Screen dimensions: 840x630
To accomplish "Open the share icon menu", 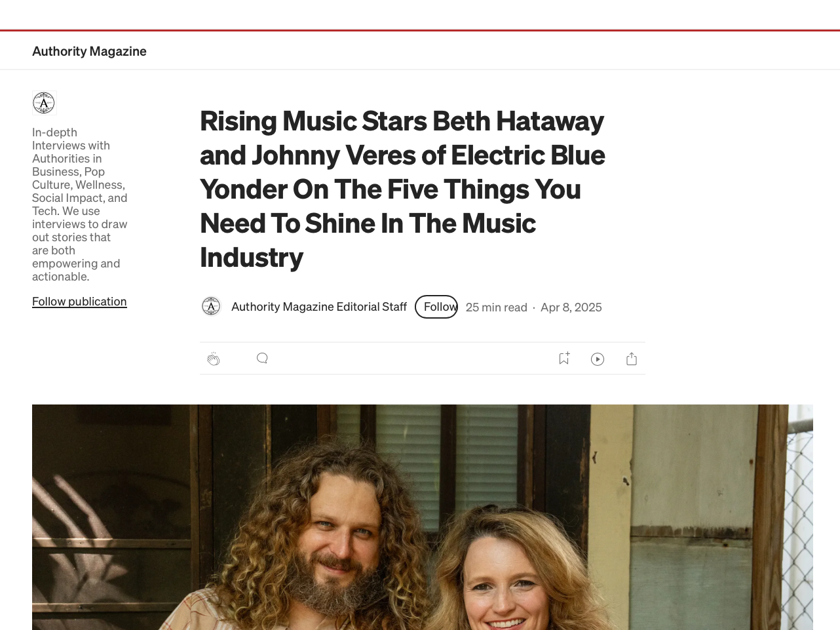I will tap(632, 359).
